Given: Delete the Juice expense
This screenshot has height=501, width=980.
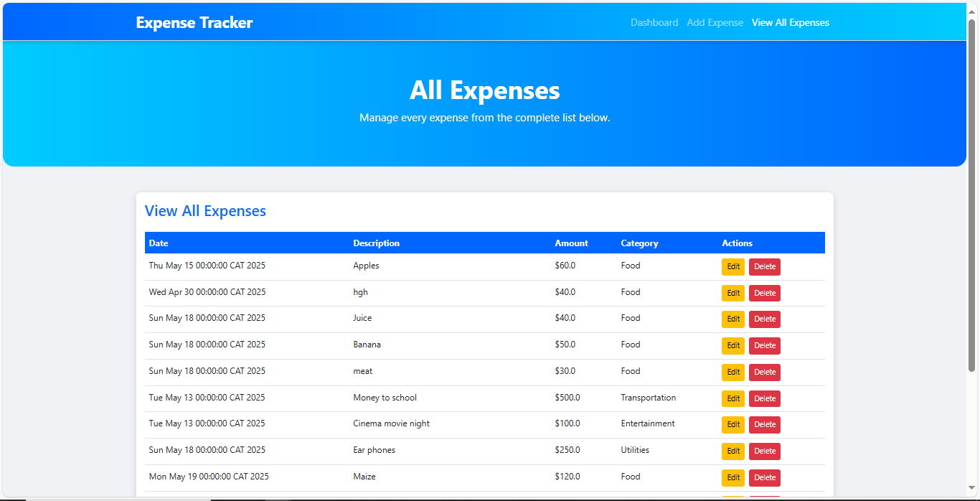Looking at the screenshot, I should pyautogui.click(x=764, y=319).
